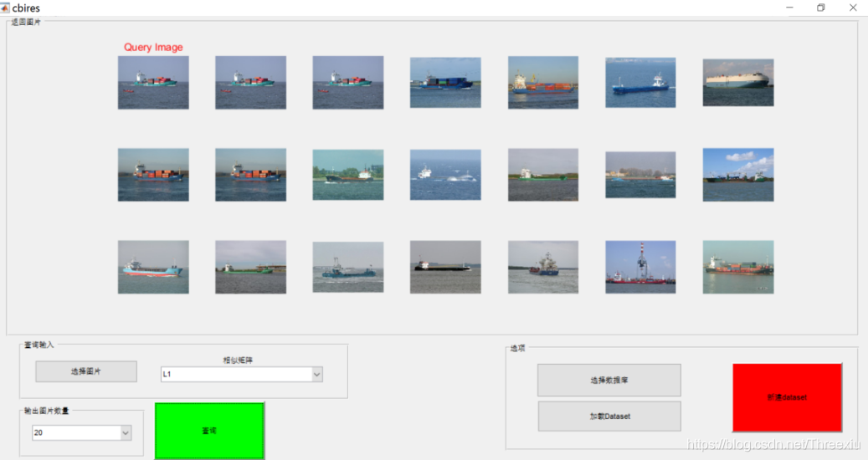Viewport: 868px width, 460px height.
Task: Open the teal work vessel on choppy water
Action: (x=348, y=267)
